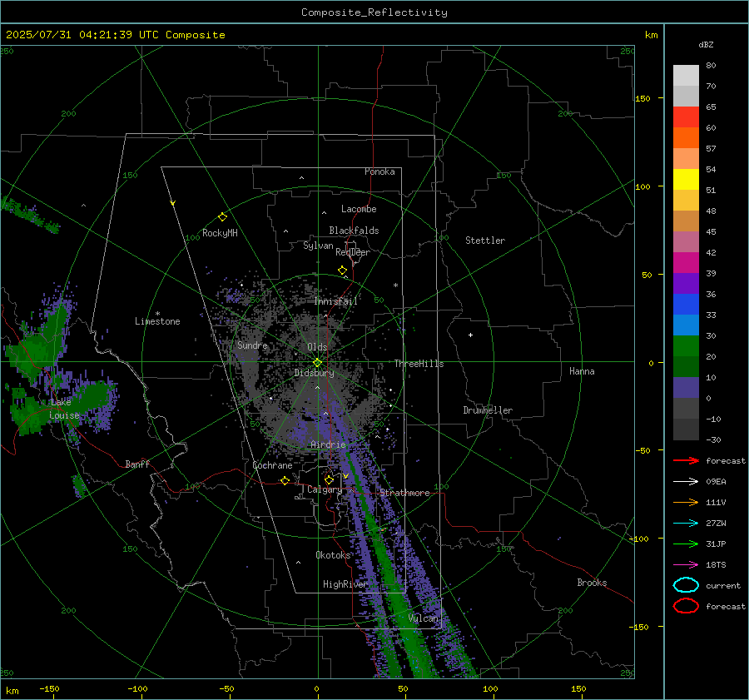Click the green 31JP arrow legend icon
749x700 pixels.
click(686, 544)
